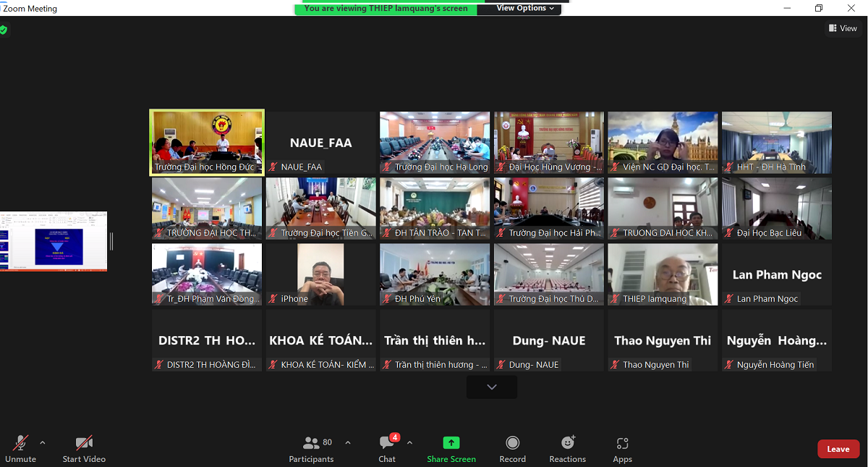Expand the arrow next to Chat

[409, 442]
